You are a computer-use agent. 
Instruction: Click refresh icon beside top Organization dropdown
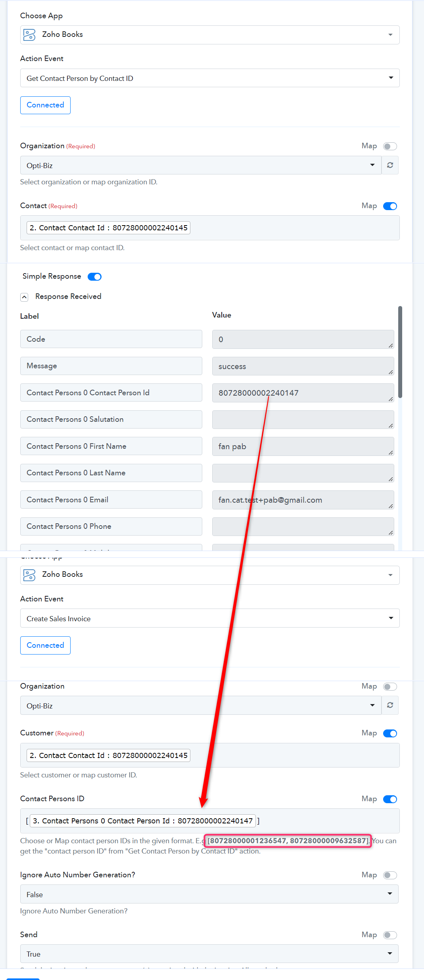tap(390, 165)
